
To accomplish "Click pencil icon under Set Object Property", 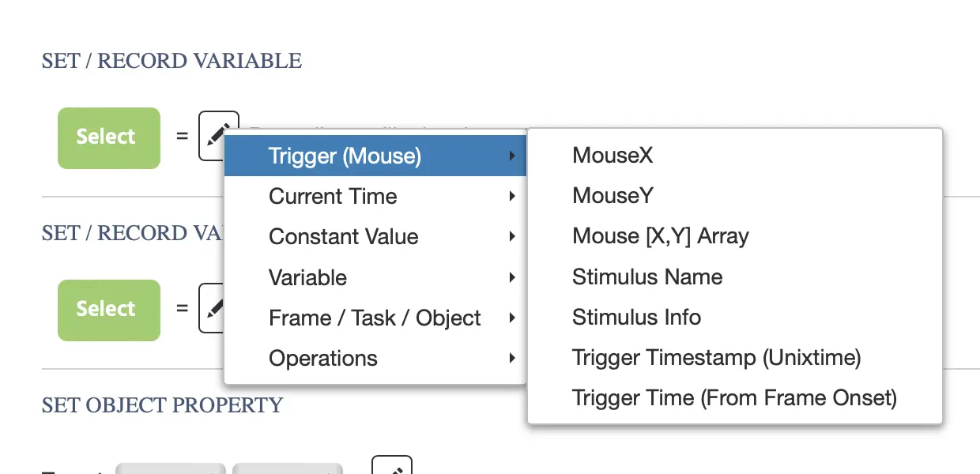I will [x=392, y=468].
